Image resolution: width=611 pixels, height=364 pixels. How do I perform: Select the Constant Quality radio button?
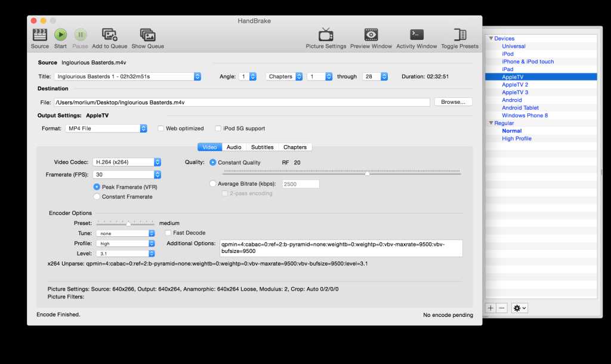click(213, 162)
